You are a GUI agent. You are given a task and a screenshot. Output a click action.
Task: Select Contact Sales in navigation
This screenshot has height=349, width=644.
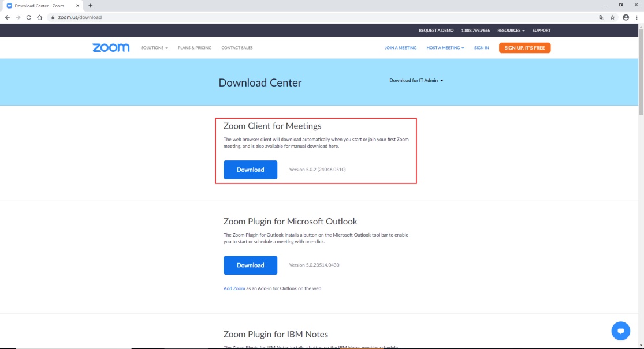click(237, 48)
